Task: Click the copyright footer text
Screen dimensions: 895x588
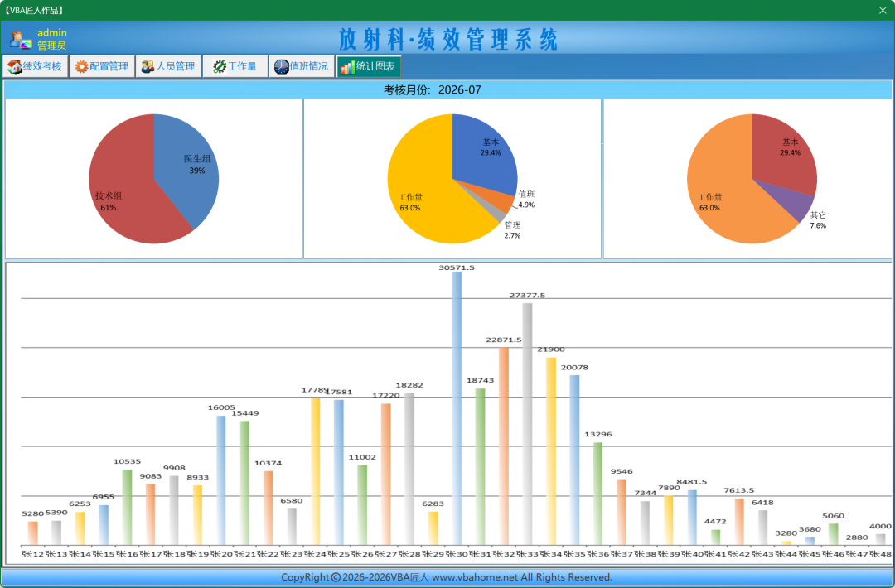Action: [x=447, y=577]
